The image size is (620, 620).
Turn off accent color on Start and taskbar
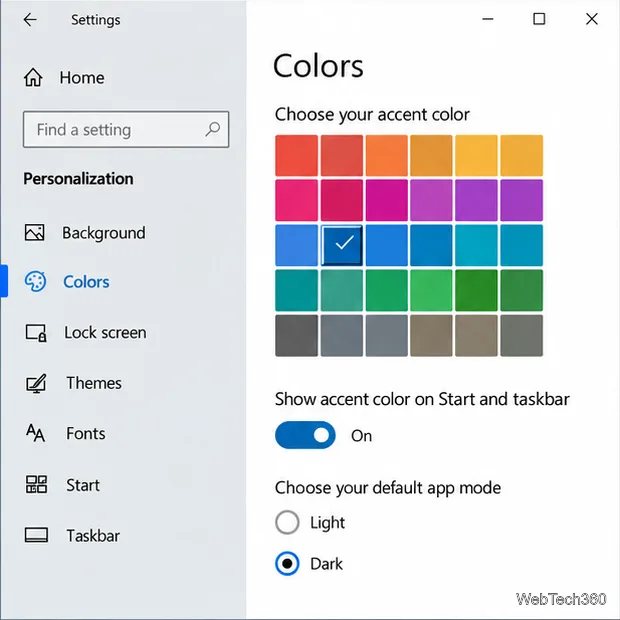tap(305, 435)
